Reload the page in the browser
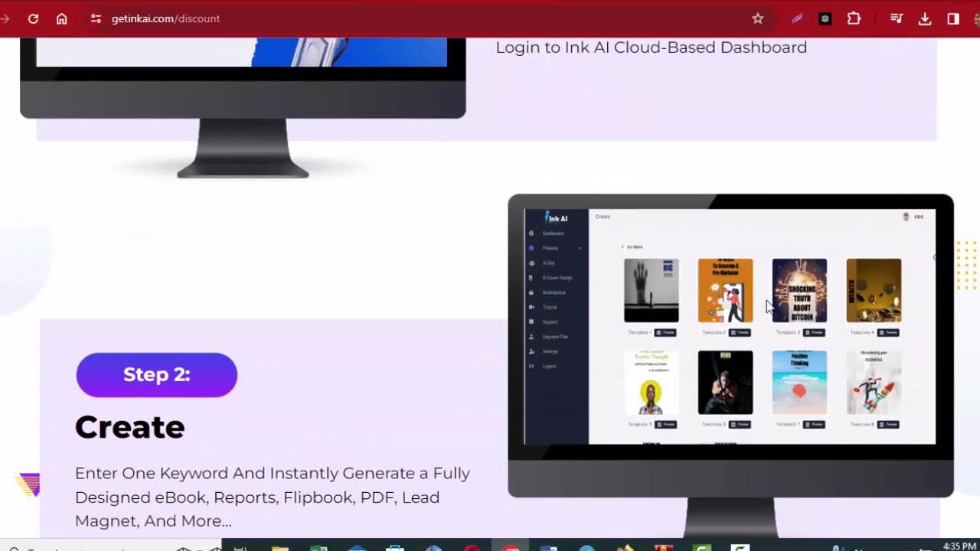 pos(33,18)
